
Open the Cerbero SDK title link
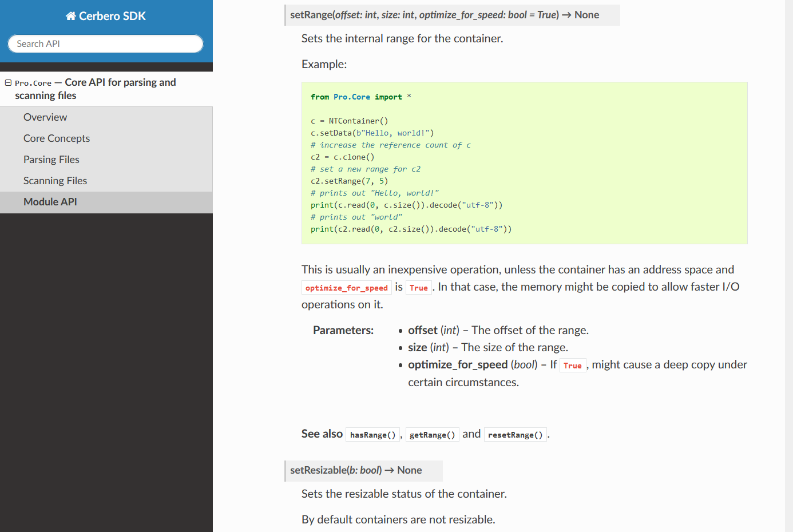point(112,16)
